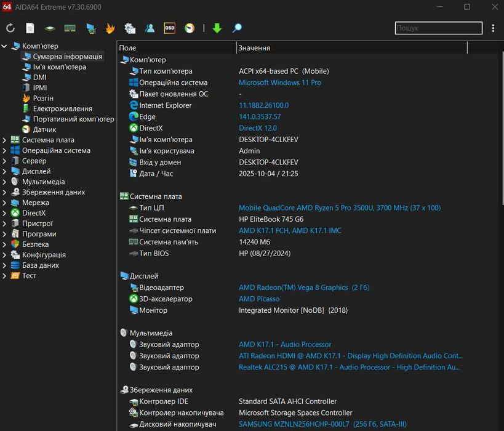Expand the DirectX tree node
Viewport: 504px width, 431px height.
pyautogui.click(x=4, y=213)
